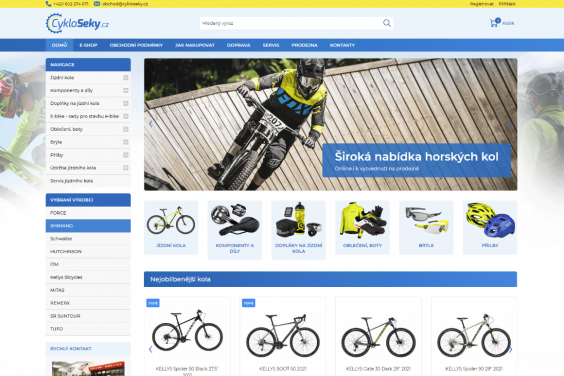Open the Komponenty a díly category tile

(x=235, y=230)
